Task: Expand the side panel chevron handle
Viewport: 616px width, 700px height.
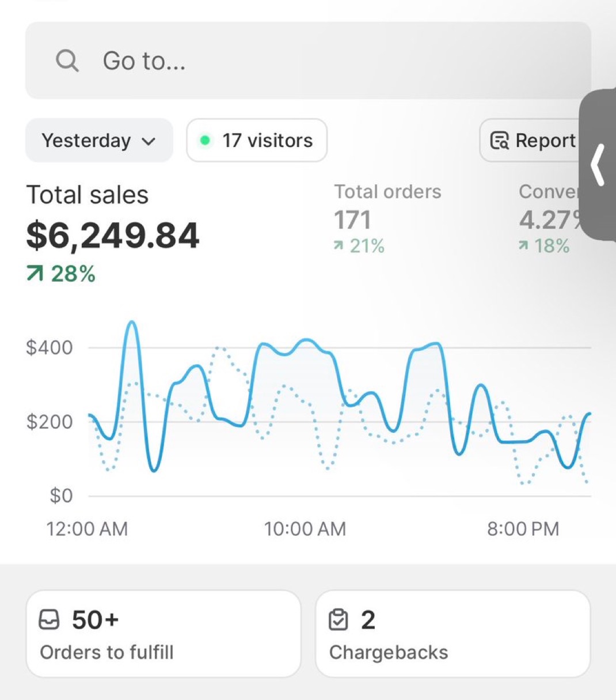Action: coord(599,165)
